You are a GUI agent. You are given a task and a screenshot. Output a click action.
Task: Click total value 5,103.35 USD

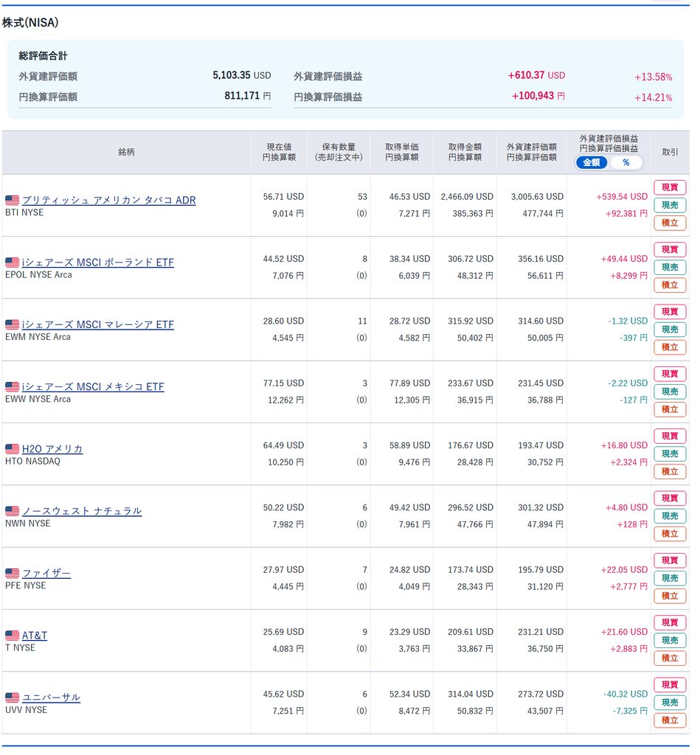tap(242, 76)
